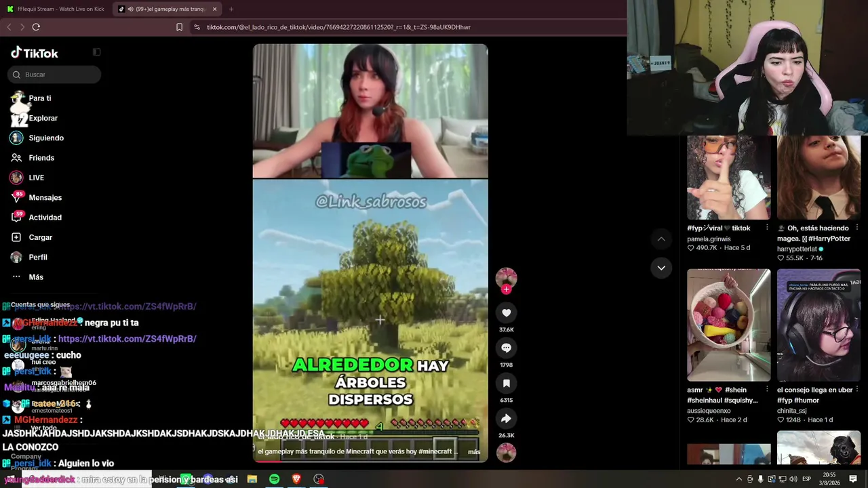Screen dimensions: 868x488
Task: Open 'el consejo llega en uber' thumbnail
Action: pos(818,325)
